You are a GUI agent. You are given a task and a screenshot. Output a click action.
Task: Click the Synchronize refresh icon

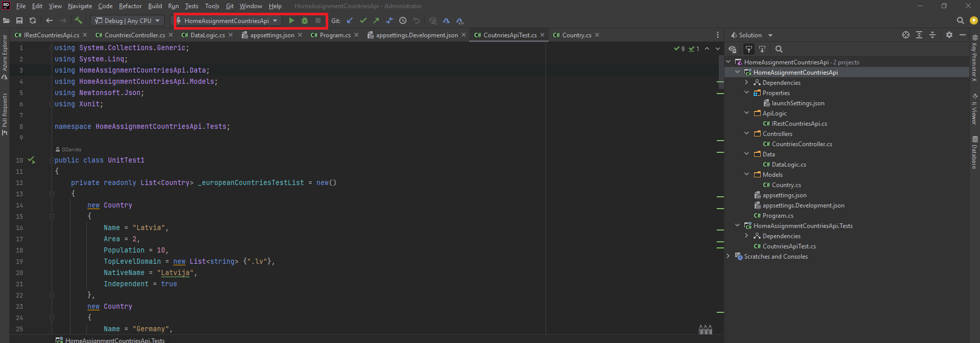33,20
